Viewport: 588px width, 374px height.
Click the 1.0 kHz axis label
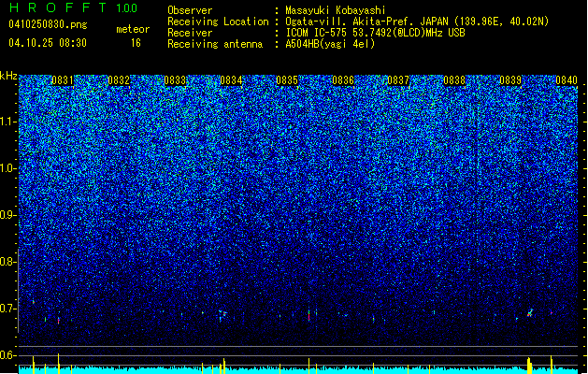(8, 168)
